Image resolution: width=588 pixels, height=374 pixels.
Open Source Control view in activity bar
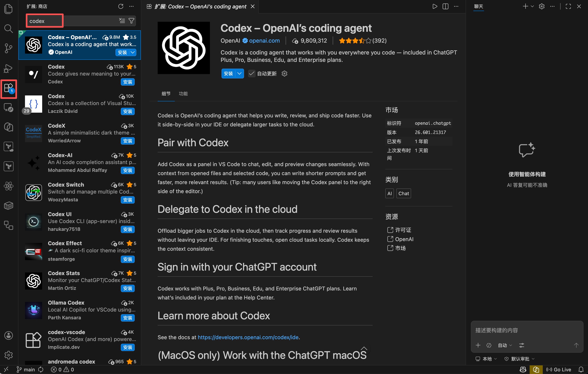[9, 48]
